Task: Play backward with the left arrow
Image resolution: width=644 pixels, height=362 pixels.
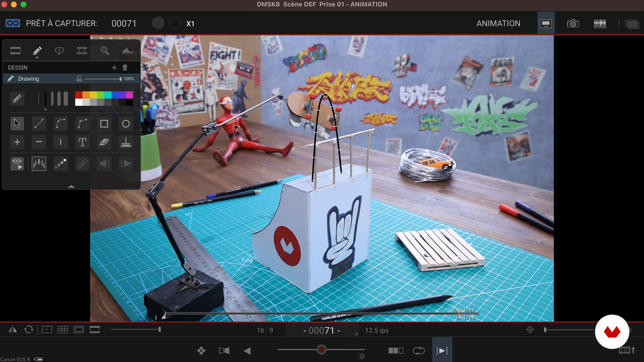Action: 247,351
